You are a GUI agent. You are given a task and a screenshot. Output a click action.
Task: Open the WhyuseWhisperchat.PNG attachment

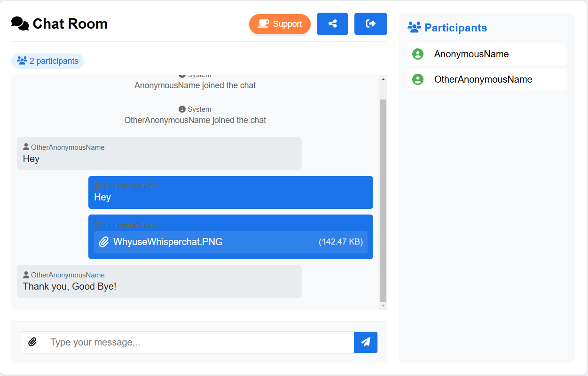coord(231,242)
